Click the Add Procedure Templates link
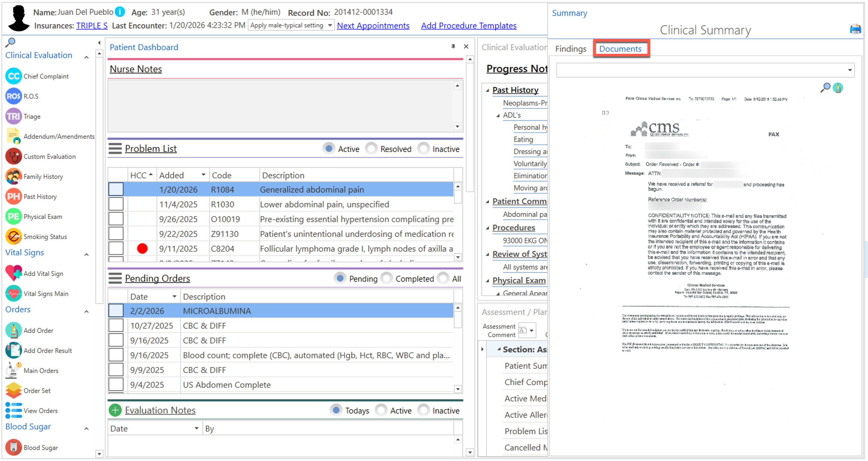Viewport: 868px width, 461px height. click(468, 26)
